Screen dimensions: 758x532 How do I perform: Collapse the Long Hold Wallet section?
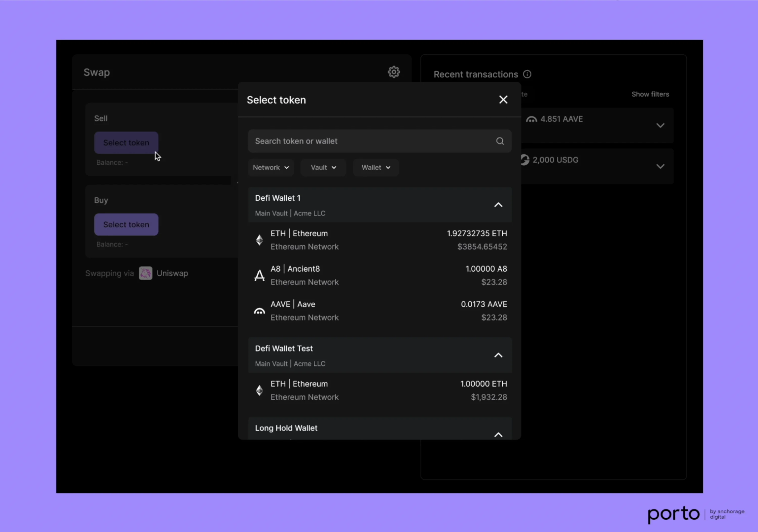coord(498,435)
